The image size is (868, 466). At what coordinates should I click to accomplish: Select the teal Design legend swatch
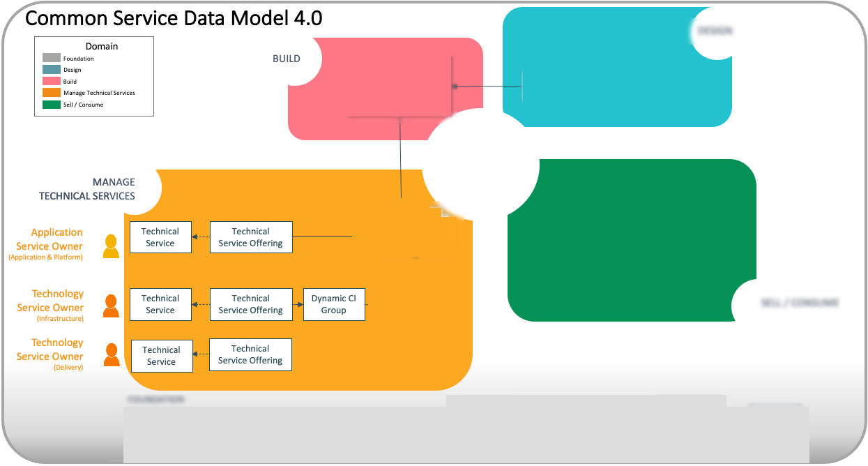52,70
